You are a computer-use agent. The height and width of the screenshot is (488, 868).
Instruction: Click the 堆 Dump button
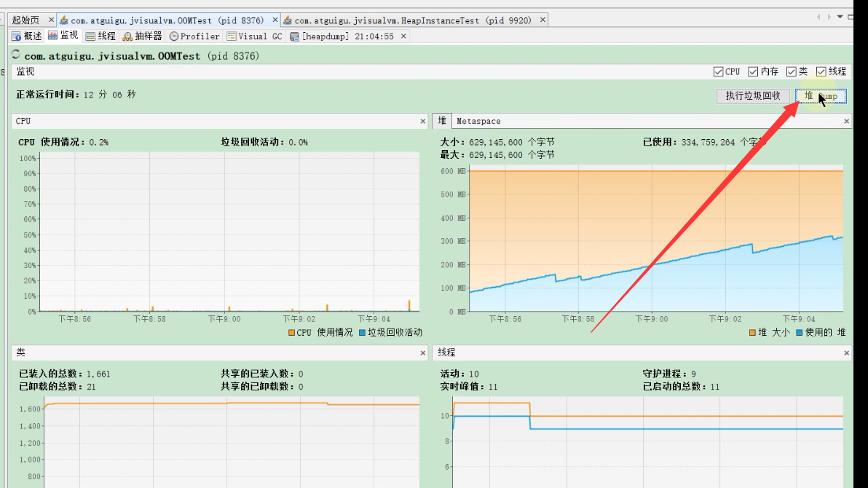(821, 96)
